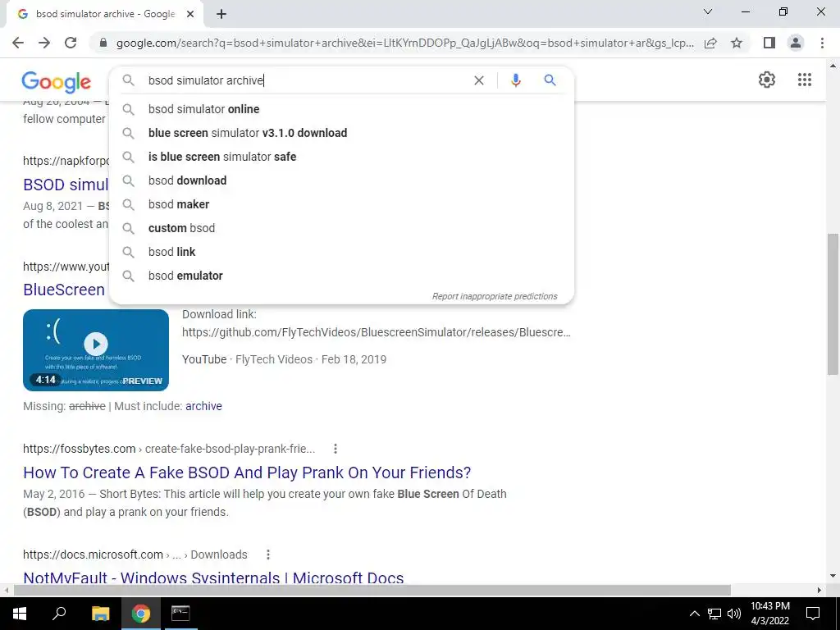This screenshot has width=840, height=630.
Task: Click the horizontal scrollbar thumb
Action: tap(372, 590)
